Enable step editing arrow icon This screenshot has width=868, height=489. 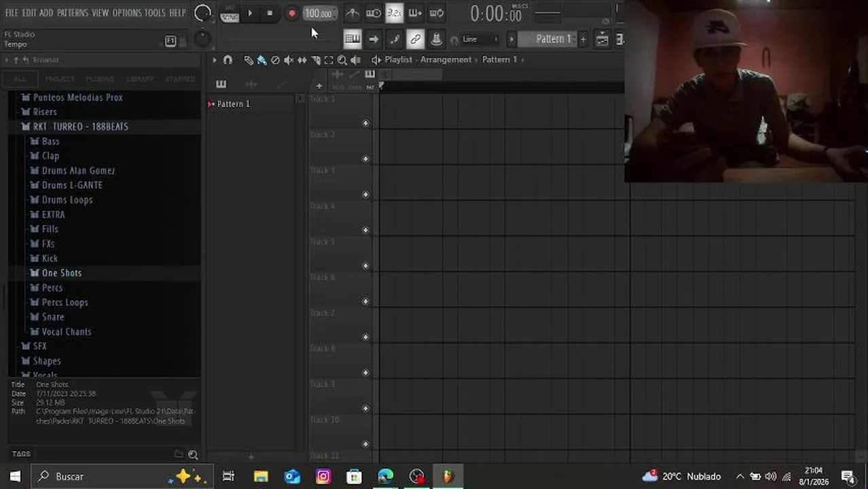click(374, 39)
